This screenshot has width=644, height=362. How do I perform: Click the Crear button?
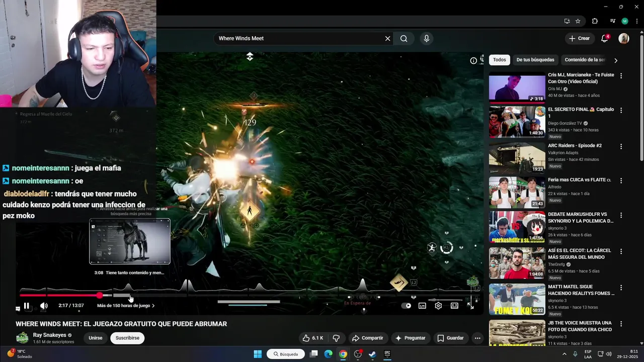[579, 38]
